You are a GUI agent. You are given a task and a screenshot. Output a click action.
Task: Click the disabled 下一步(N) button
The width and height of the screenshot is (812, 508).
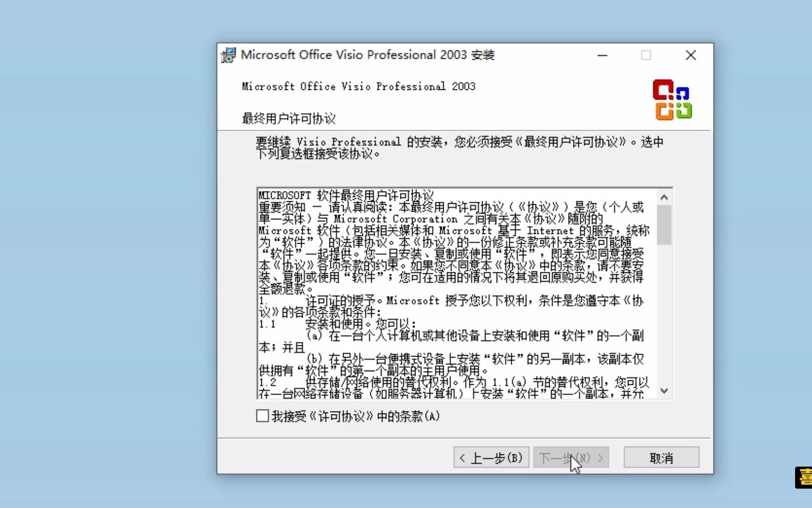pos(571,457)
